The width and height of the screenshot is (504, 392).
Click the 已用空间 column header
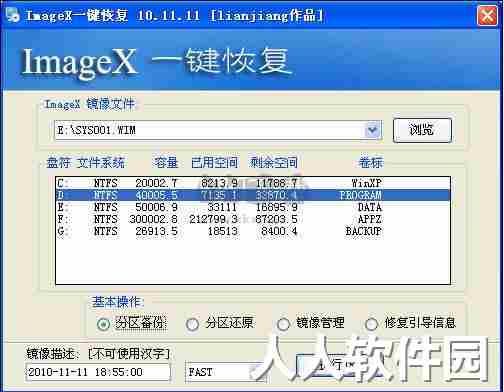click(x=214, y=163)
